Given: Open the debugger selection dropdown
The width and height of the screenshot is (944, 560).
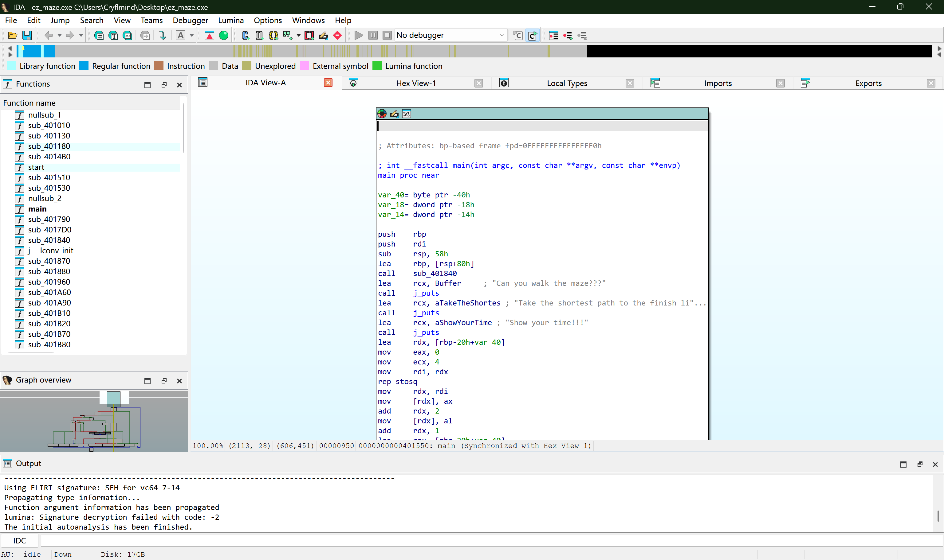Looking at the screenshot, I should pyautogui.click(x=502, y=36).
